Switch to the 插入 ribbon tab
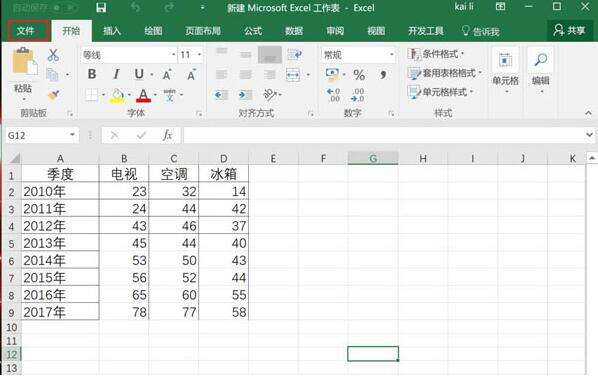Image resolution: width=598 pixels, height=376 pixels. coord(112,31)
